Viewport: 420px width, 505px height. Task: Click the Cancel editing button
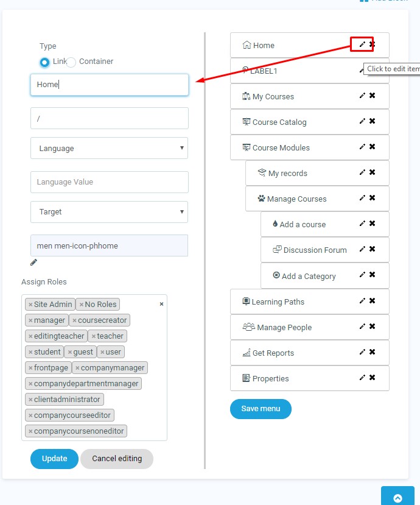coord(117,459)
